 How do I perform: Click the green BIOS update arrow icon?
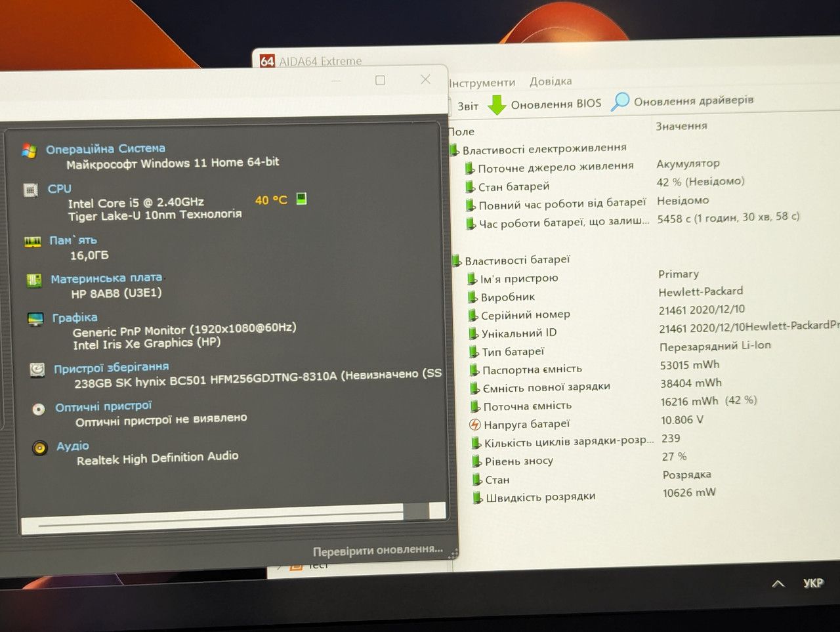pos(497,104)
